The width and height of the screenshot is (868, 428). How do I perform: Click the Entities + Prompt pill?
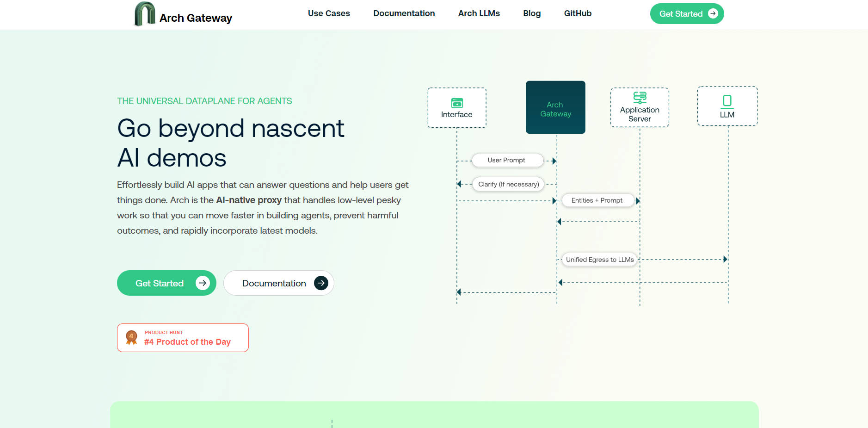pos(597,200)
